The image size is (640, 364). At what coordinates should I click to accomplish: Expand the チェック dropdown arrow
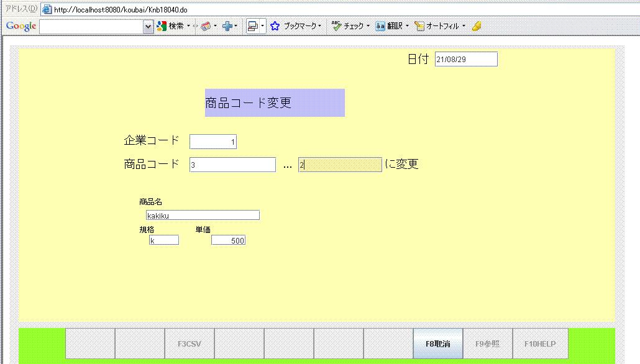(368, 26)
